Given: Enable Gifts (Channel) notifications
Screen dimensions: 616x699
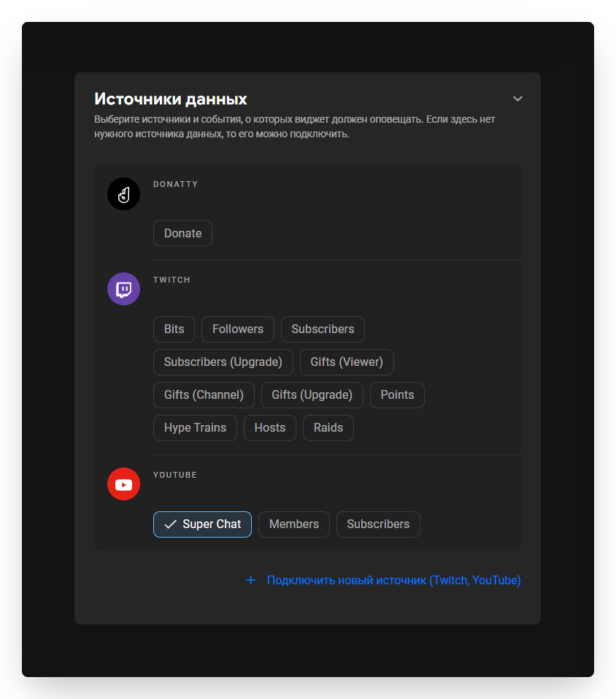Looking at the screenshot, I should coord(204,395).
